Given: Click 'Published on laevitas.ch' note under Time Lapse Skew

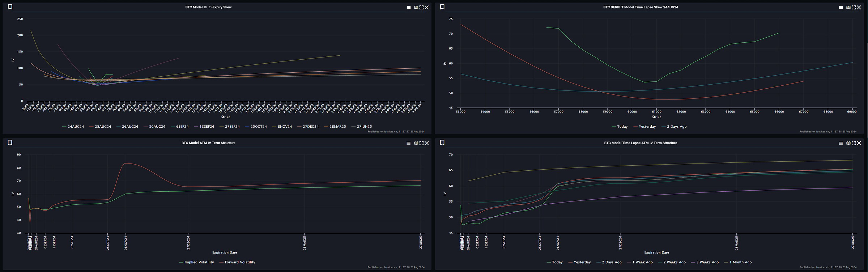Looking at the screenshot, I should 828,132.
